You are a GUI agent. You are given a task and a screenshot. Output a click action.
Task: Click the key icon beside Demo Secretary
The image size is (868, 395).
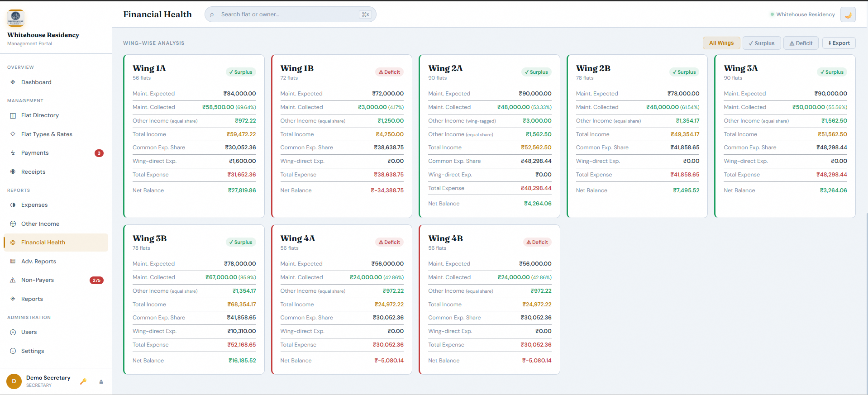coord(83,381)
